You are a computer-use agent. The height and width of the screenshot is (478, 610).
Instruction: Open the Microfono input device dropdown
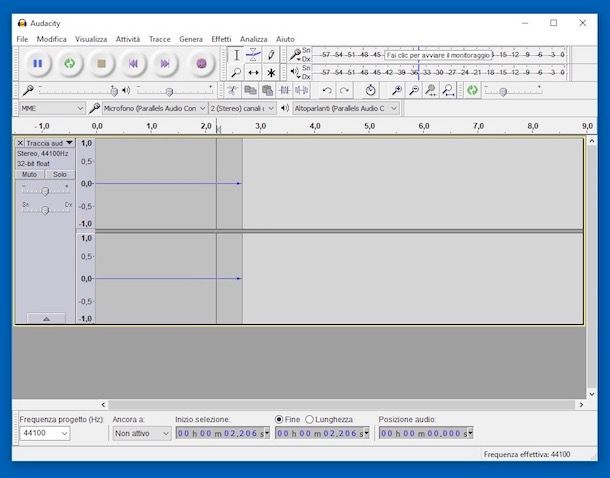tap(154, 108)
